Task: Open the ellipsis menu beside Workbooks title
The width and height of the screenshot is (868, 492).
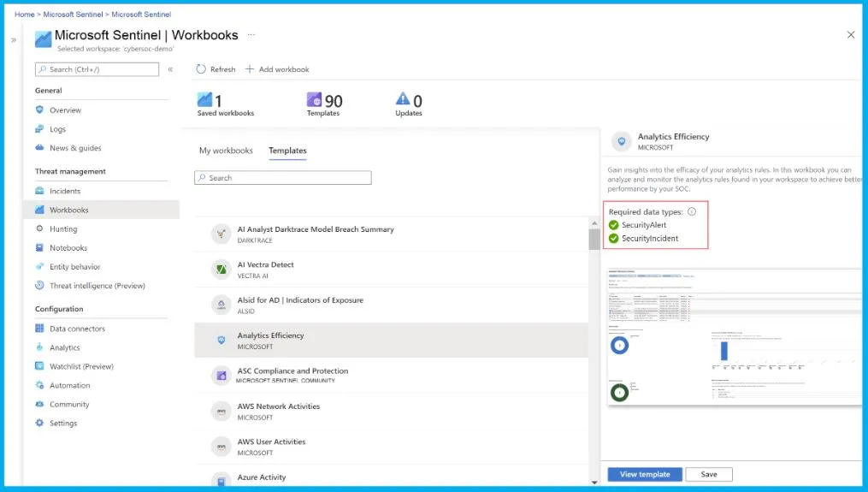Action: pyautogui.click(x=251, y=34)
